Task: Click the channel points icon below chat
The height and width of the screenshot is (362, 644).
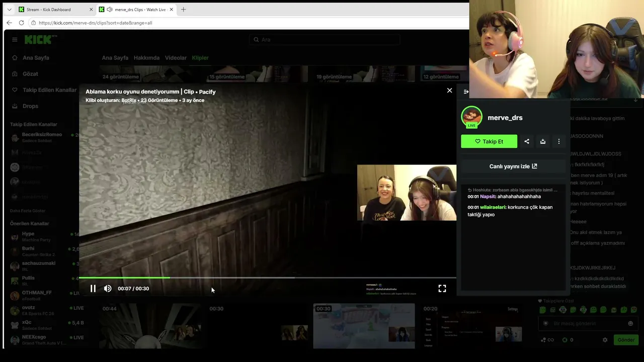Action: coord(565,340)
